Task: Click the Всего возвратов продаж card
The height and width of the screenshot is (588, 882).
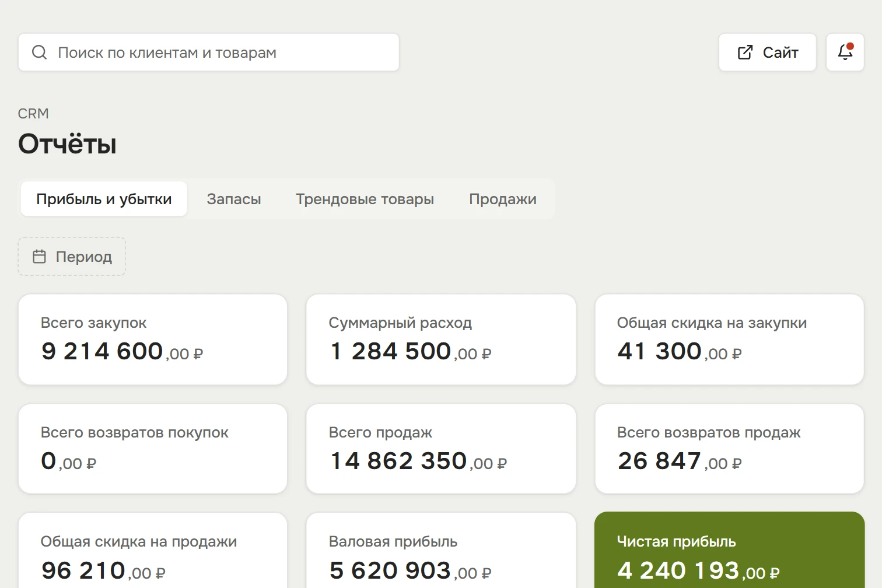Action: [729, 449]
